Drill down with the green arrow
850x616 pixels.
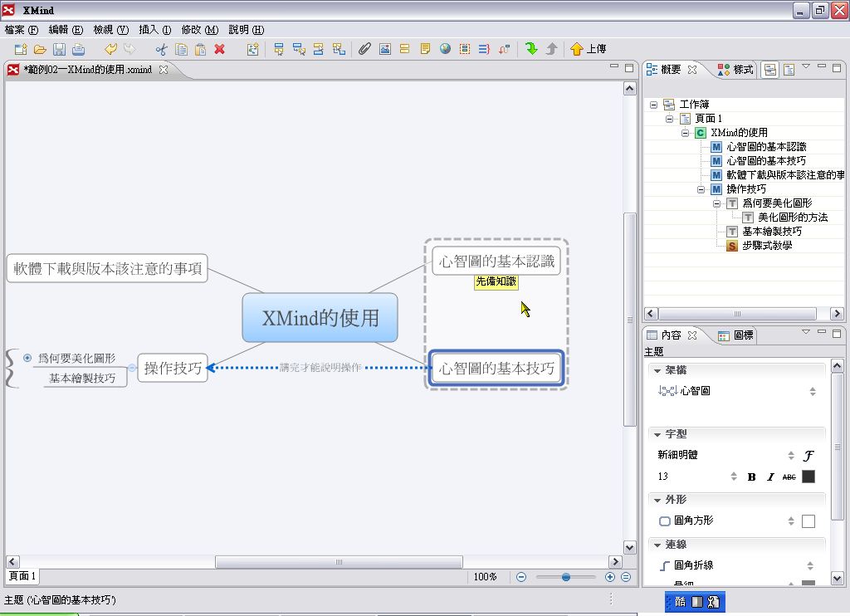click(531, 49)
